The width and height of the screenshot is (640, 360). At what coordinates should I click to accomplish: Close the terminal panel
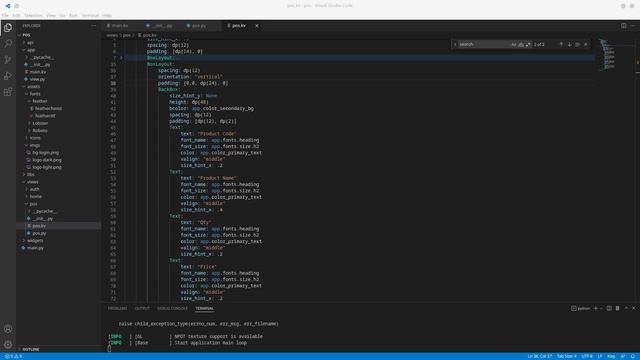[x=633, y=308]
